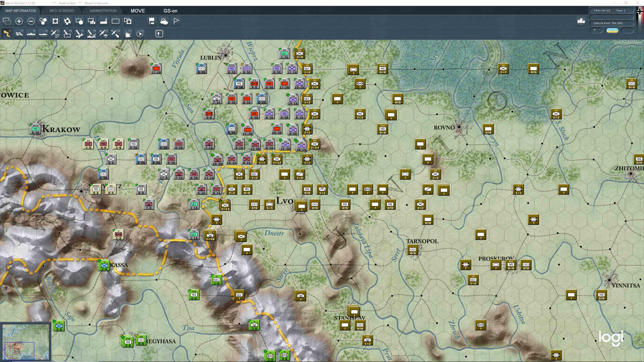Screen dimensions: 644x362
Task: Select the Soviet 1=10 infantry counter
Action: click(210, 235)
